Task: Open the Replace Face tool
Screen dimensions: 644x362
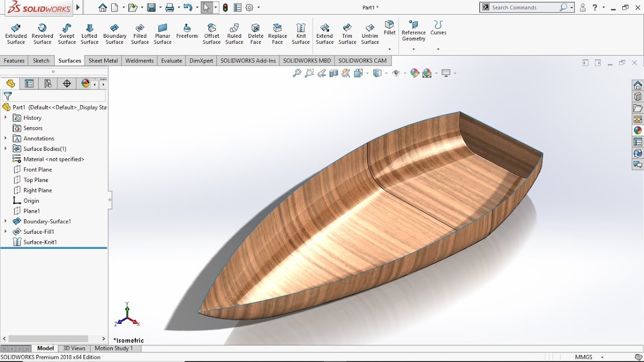Action: pyautogui.click(x=277, y=34)
